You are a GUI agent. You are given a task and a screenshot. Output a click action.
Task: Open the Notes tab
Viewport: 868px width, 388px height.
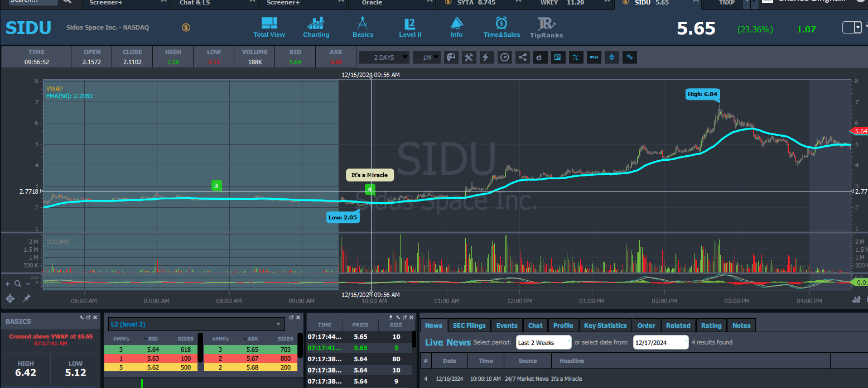[x=741, y=325]
